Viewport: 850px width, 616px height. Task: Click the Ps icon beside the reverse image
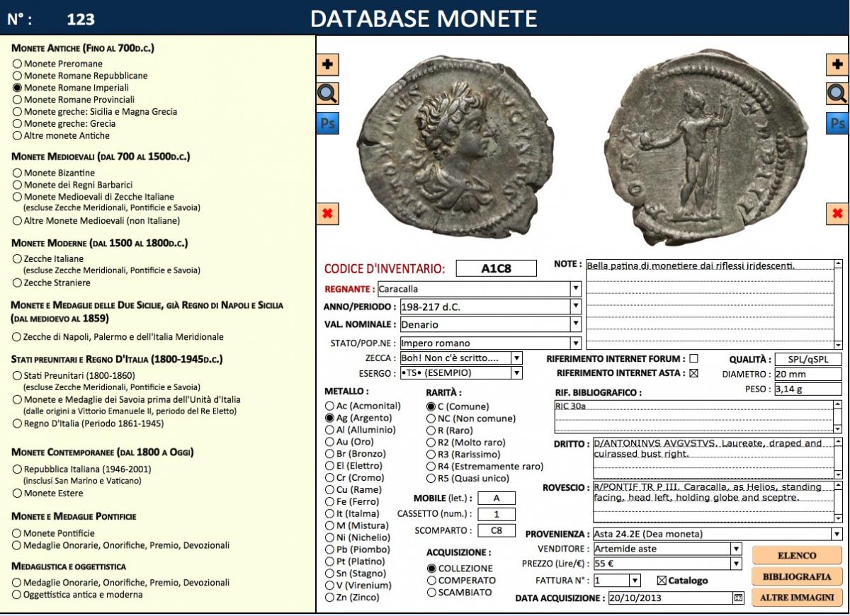coord(837,123)
